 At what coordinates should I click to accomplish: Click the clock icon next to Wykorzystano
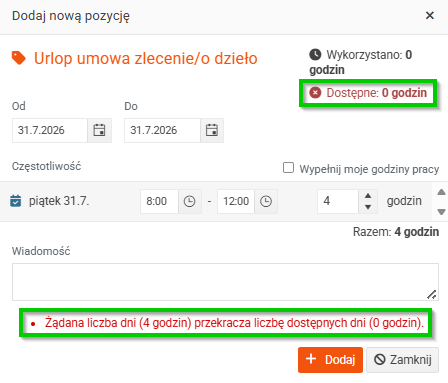click(x=315, y=54)
